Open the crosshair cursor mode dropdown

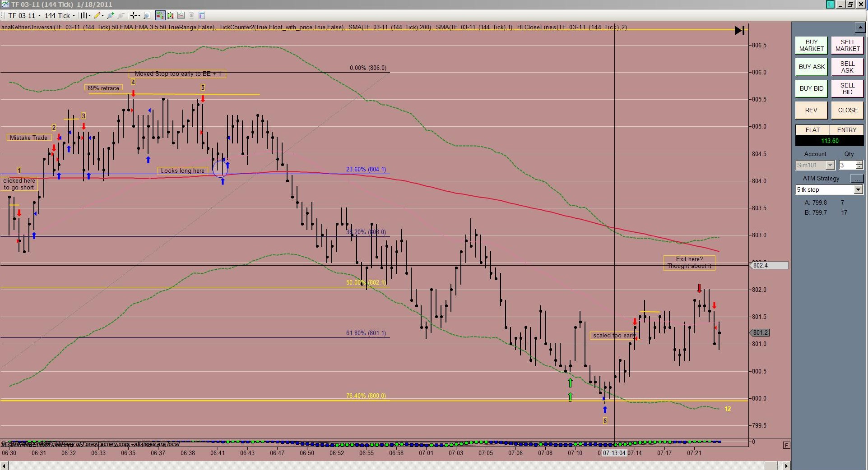tap(135, 15)
